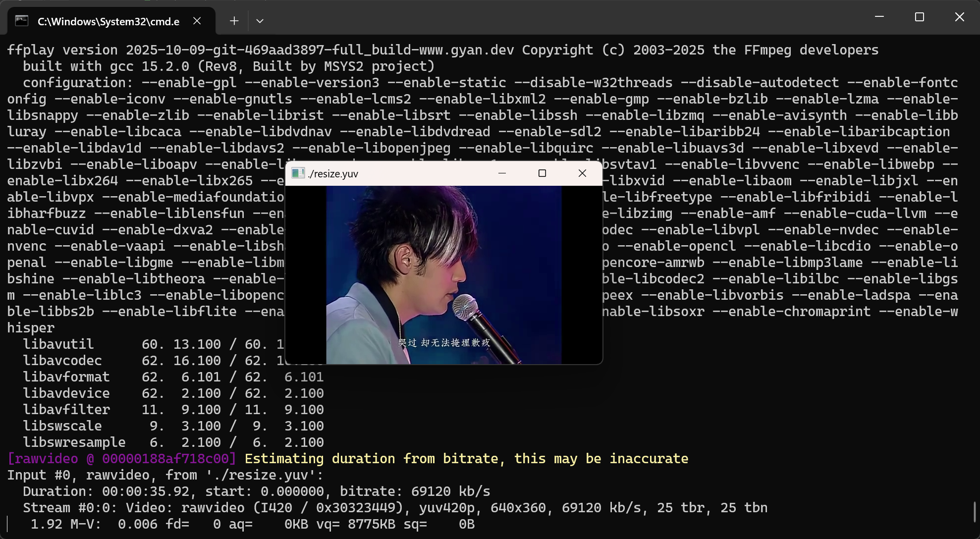980x539 pixels.
Task: Expand the new tab profile dropdown chevron
Action: coord(260,21)
